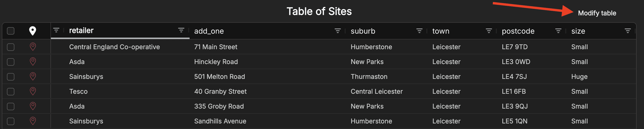
Task: Open the size column filter menu
Action: point(628,31)
